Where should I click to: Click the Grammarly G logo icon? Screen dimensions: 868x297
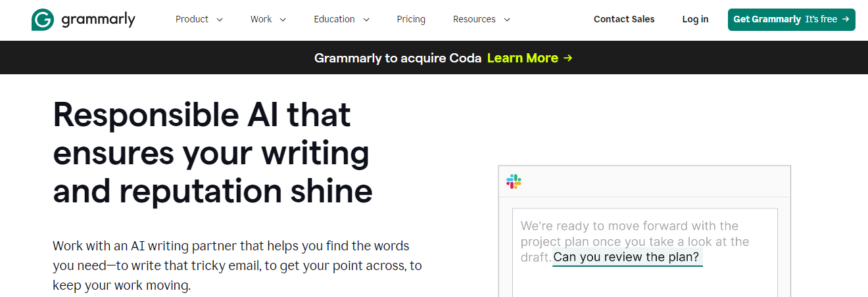(43, 20)
